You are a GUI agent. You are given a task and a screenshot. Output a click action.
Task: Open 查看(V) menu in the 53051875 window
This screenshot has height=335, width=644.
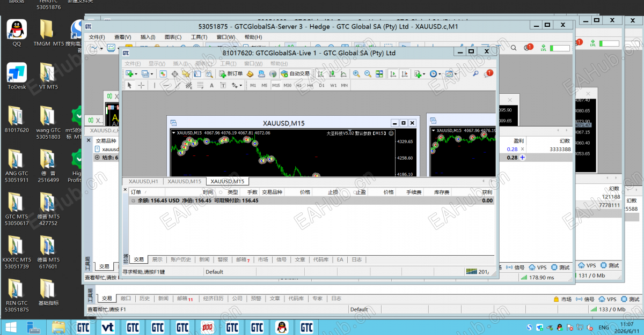point(123,37)
